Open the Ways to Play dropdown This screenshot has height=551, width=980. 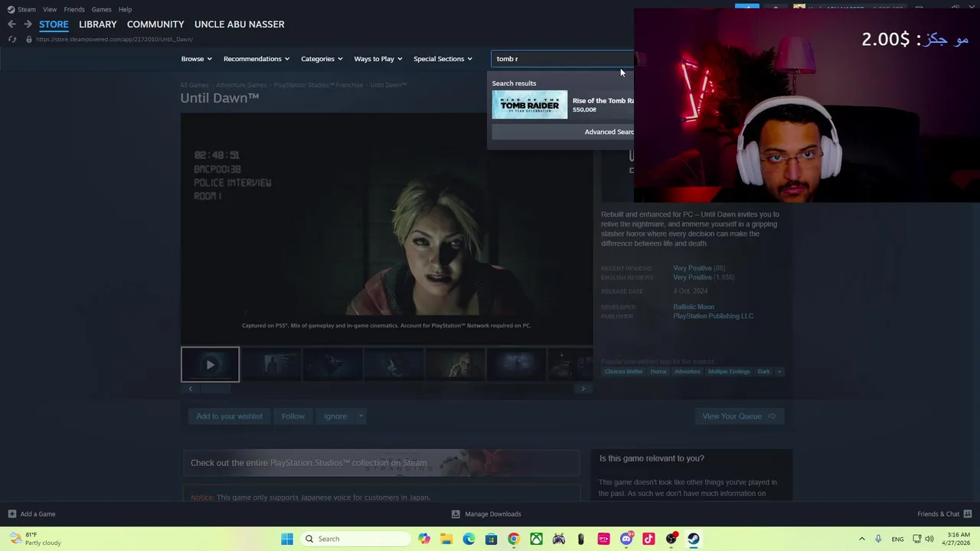click(x=378, y=59)
